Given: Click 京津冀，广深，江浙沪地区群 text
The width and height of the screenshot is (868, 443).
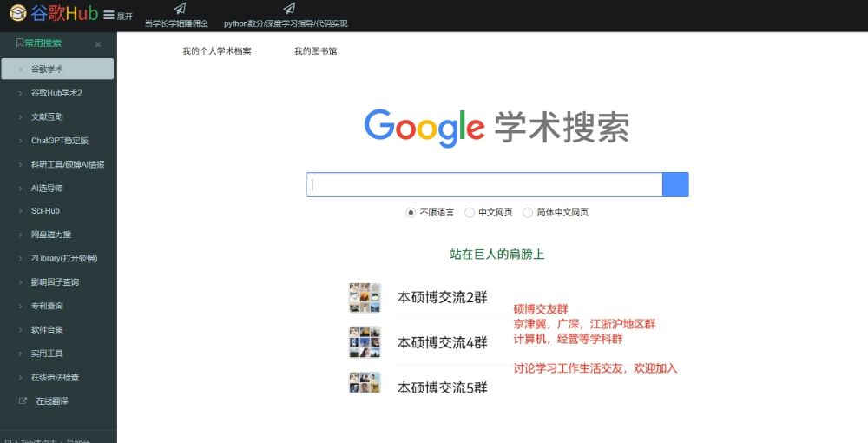Looking at the screenshot, I should click(x=584, y=324).
